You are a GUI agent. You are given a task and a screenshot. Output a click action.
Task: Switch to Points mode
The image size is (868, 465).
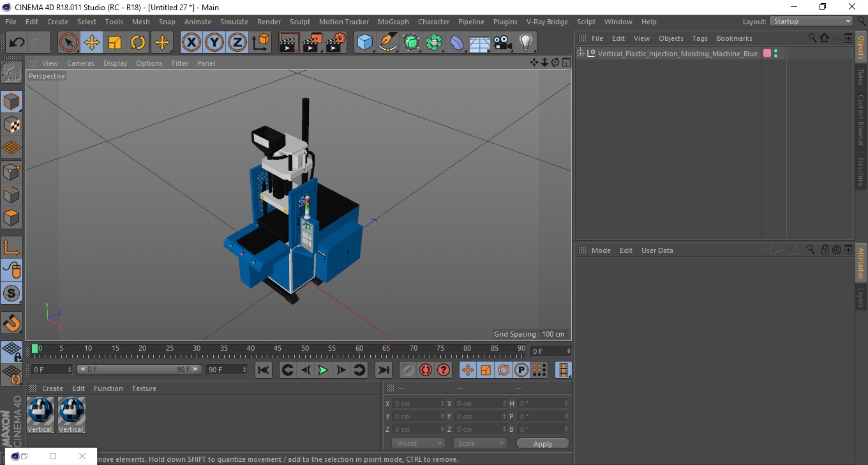[11, 171]
